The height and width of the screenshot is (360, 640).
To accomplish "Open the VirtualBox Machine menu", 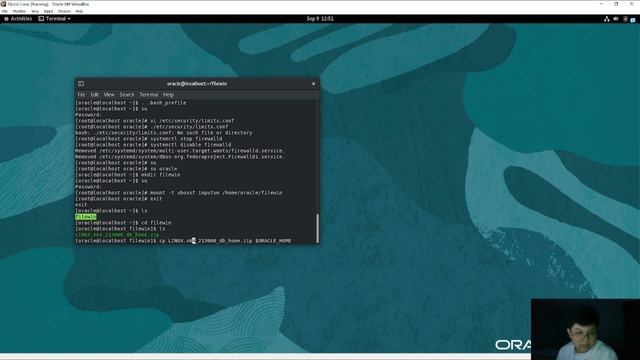I will (20, 11).
